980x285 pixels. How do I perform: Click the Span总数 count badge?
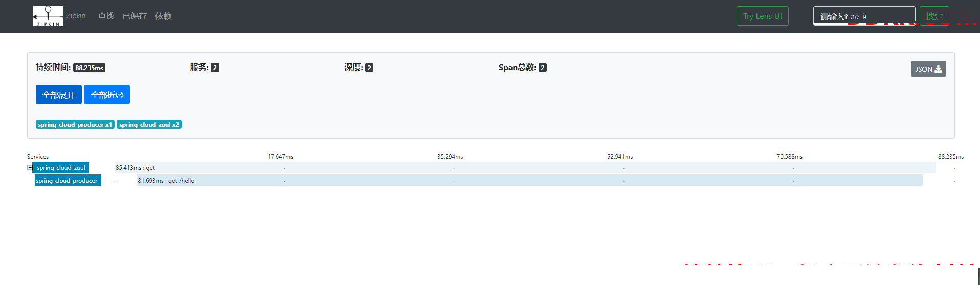point(543,68)
